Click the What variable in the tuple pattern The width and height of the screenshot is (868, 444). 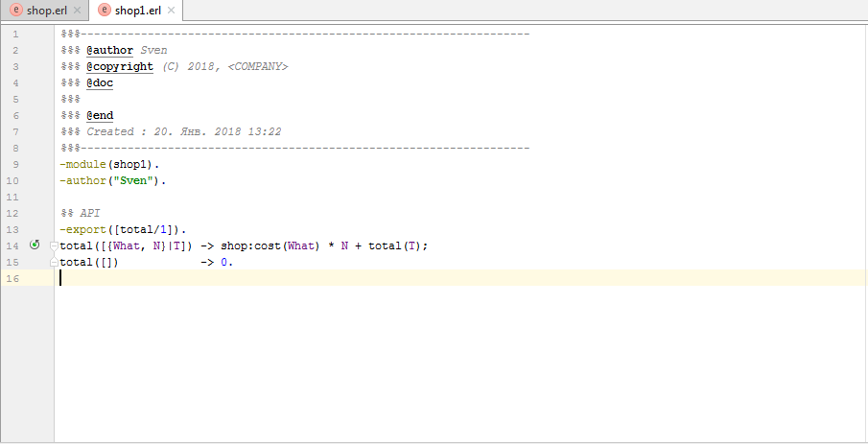[x=127, y=245]
